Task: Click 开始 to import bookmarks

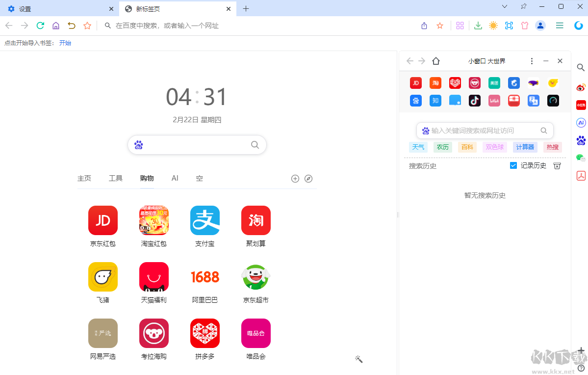Action: pos(65,43)
